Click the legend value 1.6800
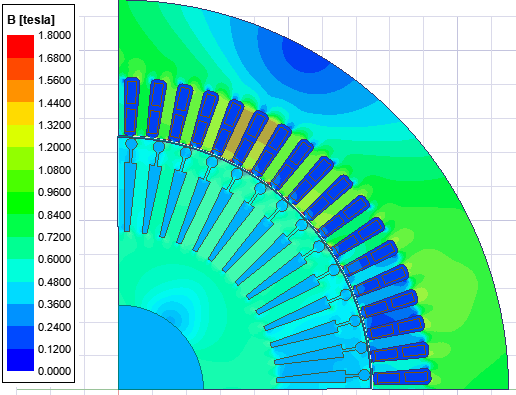Image resolution: width=516 pixels, height=395 pixels. [x=54, y=58]
